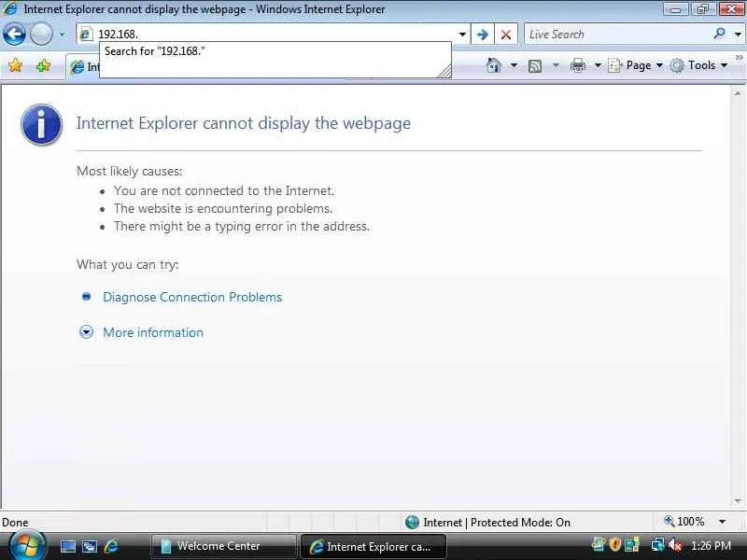
Task: Click the Home toolbar icon
Action: click(x=494, y=65)
